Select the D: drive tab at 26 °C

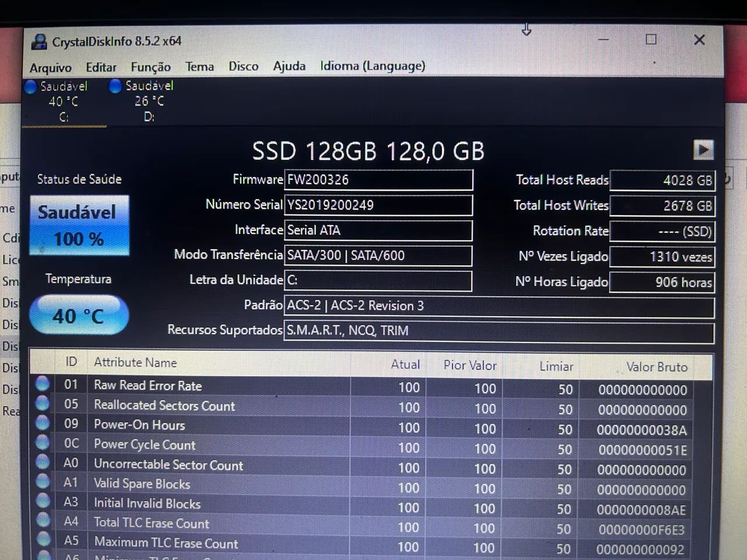149,101
